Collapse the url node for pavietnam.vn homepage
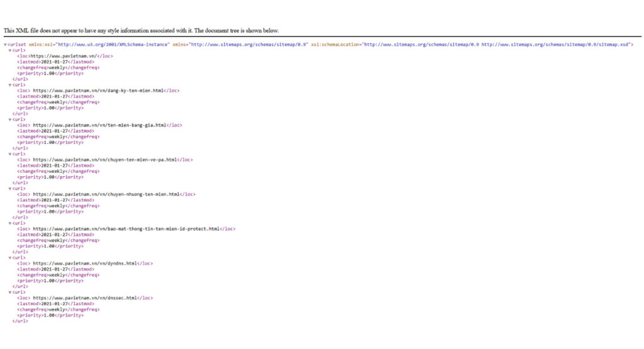 coord(10,50)
